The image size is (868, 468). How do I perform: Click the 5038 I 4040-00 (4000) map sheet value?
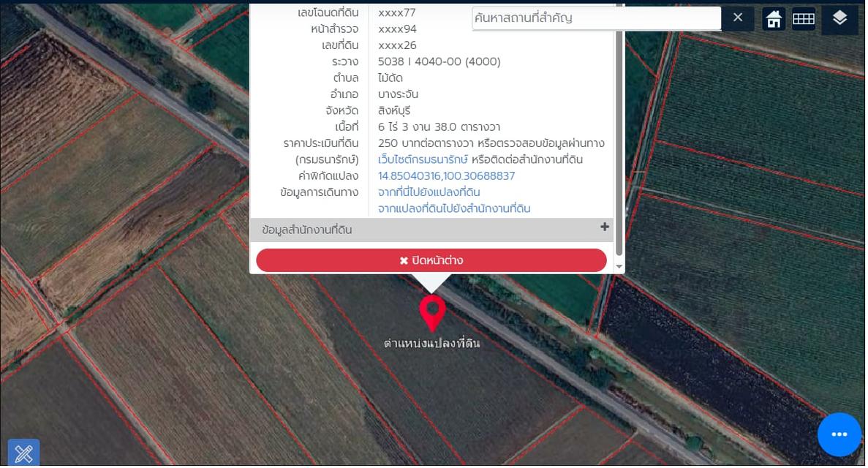pos(440,62)
